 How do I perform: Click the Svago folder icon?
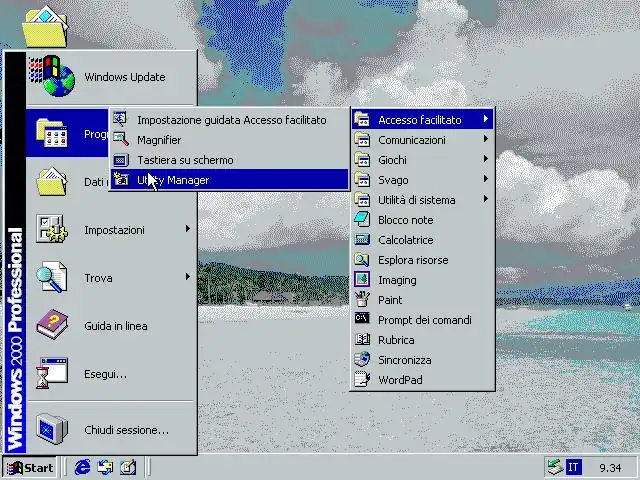[x=362, y=179]
